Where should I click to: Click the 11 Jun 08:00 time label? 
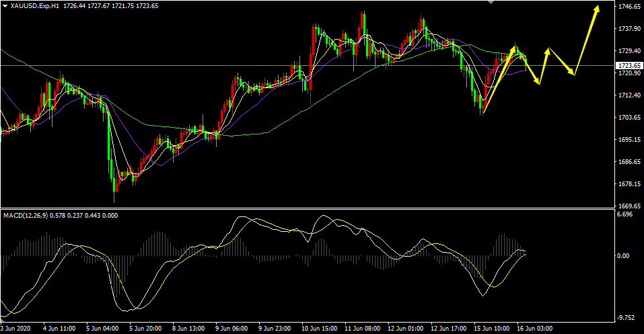(x=362, y=329)
